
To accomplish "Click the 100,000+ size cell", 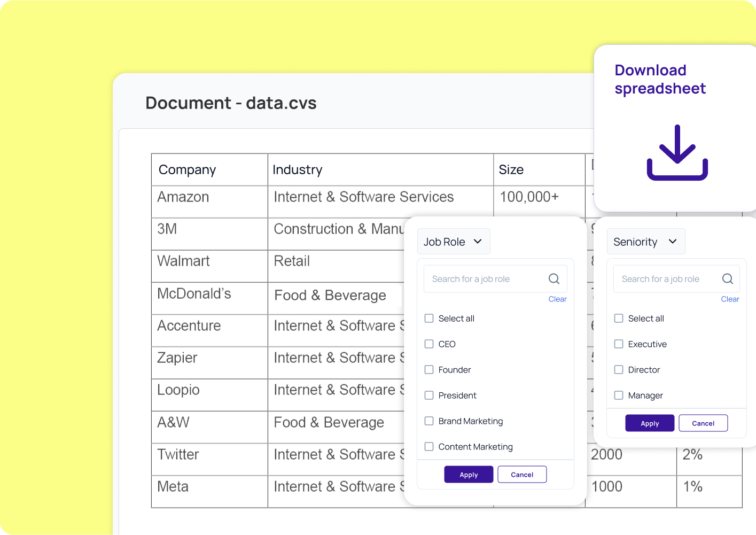I will [539, 202].
